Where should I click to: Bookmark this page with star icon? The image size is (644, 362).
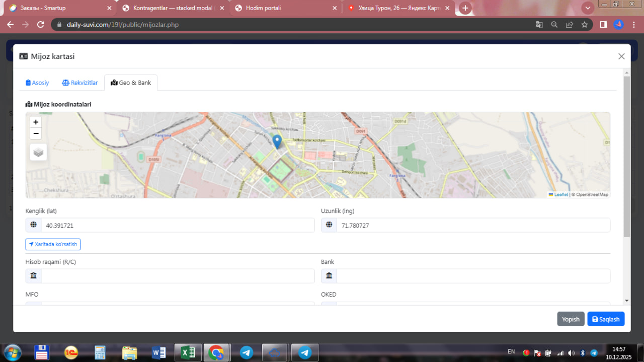[584, 24]
